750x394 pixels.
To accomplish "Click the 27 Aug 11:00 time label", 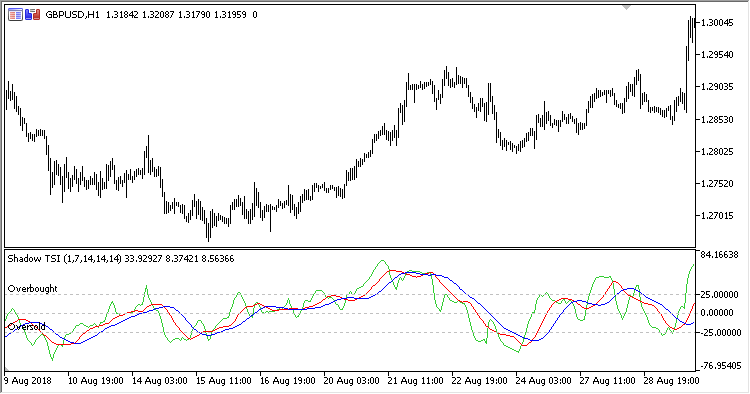I will 607,381.
